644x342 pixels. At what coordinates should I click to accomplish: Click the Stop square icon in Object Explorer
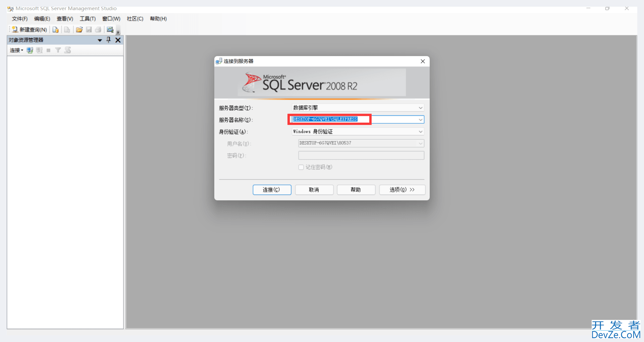(x=48, y=50)
